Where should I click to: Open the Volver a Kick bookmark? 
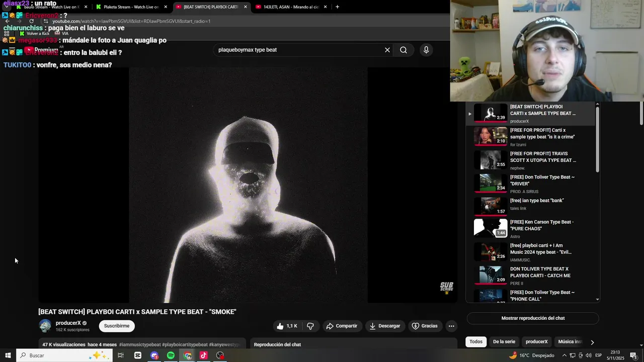click(34, 33)
